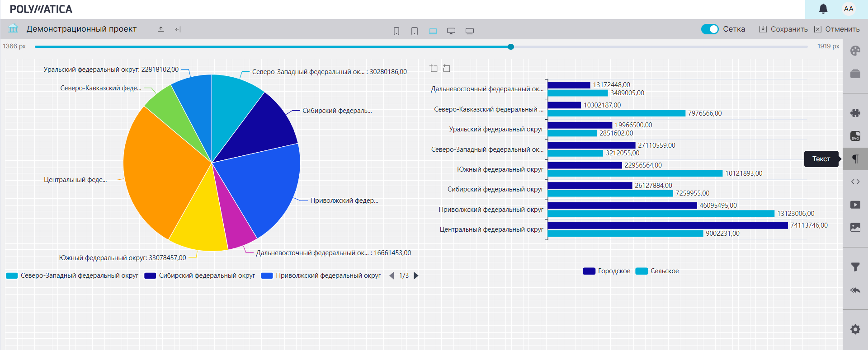Toggle Городское series in bar chart legend

click(x=607, y=271)
